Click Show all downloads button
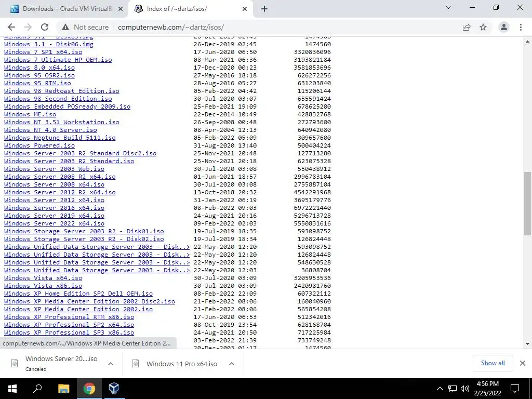 coord(493,363)
